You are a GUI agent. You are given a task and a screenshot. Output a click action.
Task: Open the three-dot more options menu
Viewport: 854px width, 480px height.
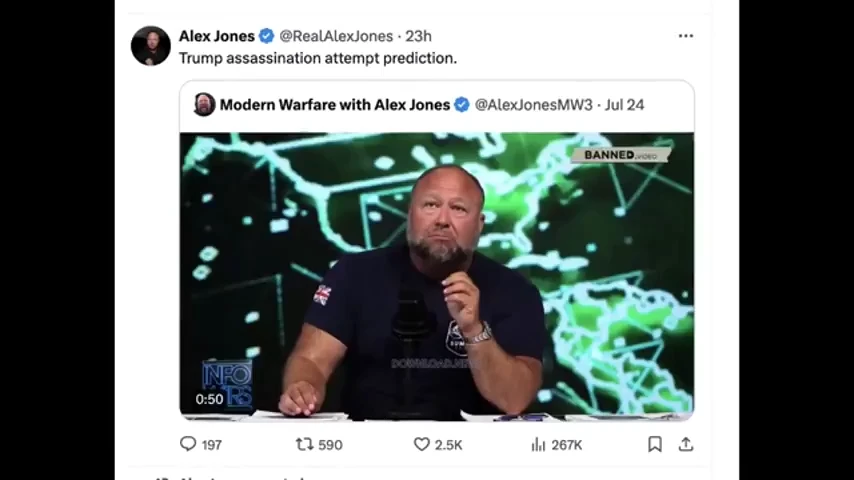[686, 36]
